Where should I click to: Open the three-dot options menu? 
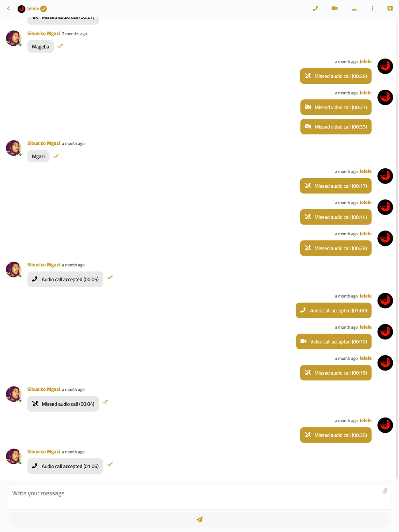(373, 8)
